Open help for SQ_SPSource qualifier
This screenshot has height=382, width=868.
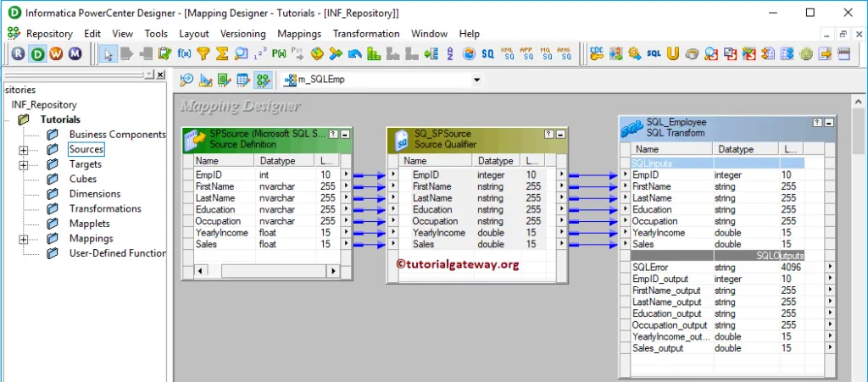[x=548, y=134]
